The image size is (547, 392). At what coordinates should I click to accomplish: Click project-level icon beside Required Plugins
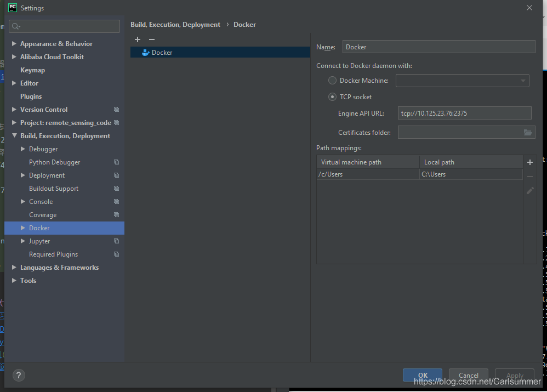click(x=117, y=254)
